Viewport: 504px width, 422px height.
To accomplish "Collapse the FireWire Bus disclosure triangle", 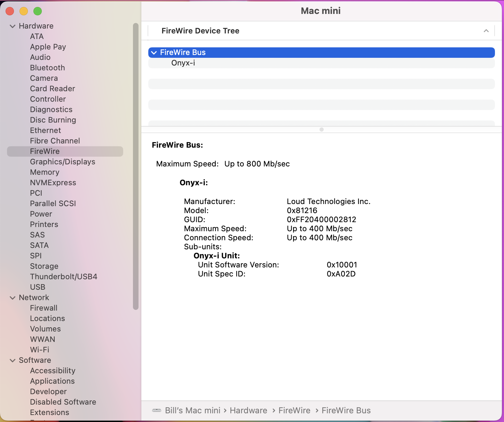I will [x=154, y=53].
